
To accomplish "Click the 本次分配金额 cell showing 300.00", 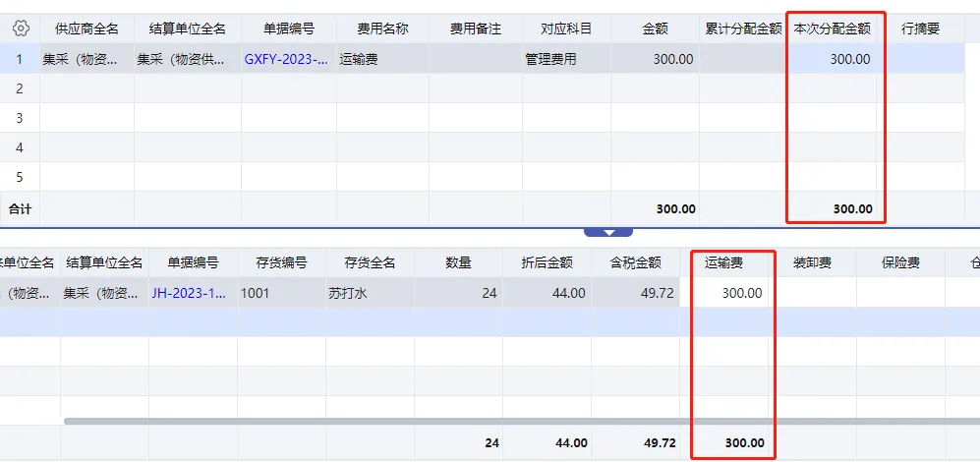I will click(x=832, y=59).
